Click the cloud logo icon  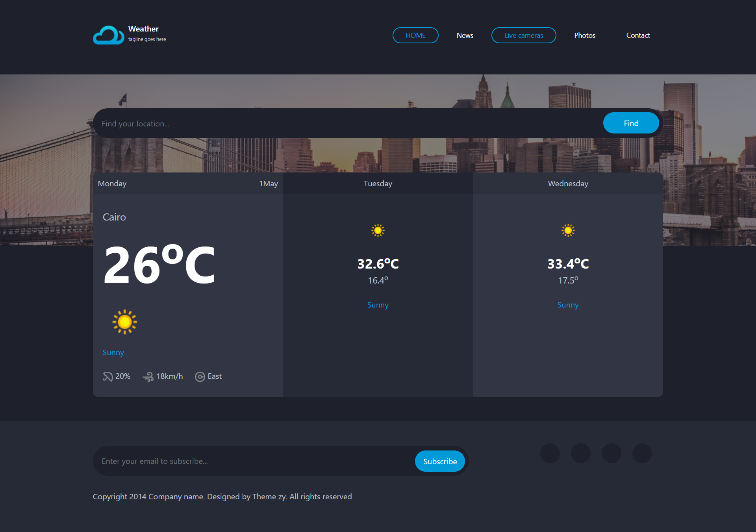pyautogui.click(x=108, y=35)
